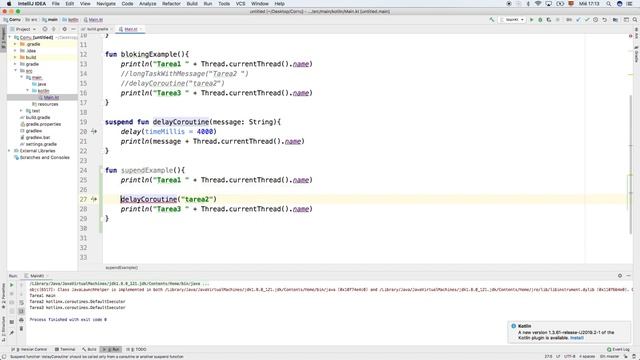This screenshot has height=360, width=640.
Task: Run the program with green play icon in toolbar
Action: [531, 20]
